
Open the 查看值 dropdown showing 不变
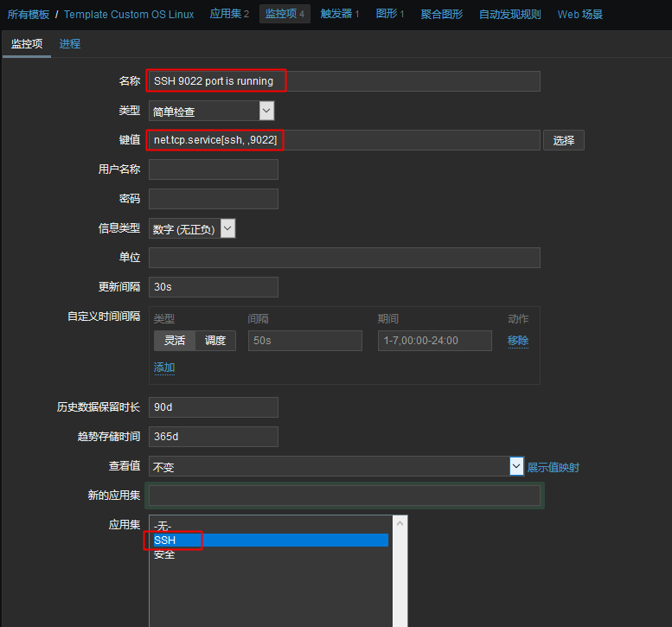click(336, 466)
